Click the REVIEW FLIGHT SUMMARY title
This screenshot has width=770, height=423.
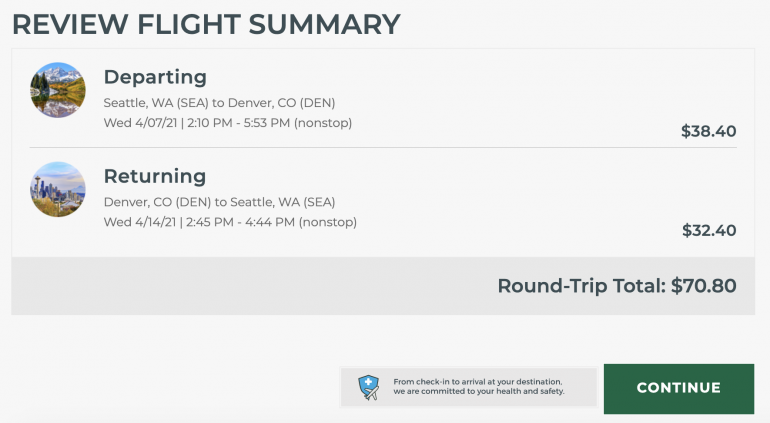click(206, 24)
